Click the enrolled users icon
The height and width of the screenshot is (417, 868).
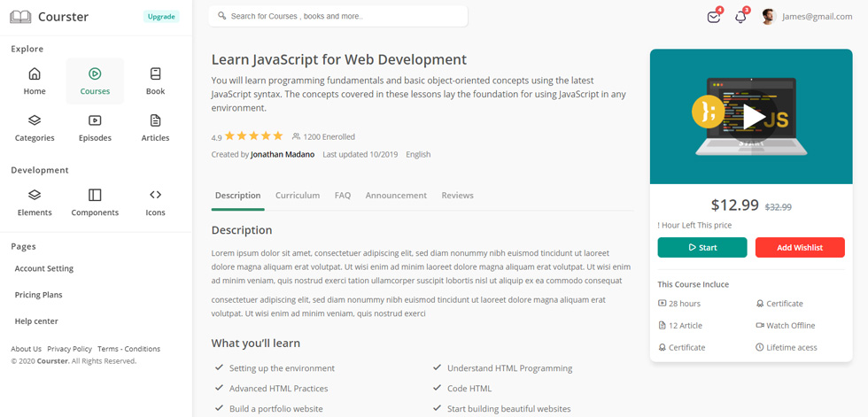click(296, 136)
